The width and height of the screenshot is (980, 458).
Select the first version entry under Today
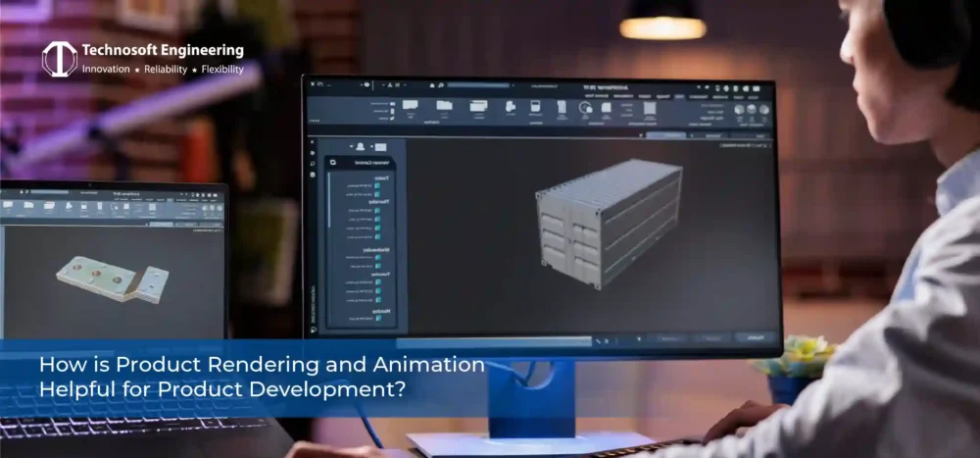click(x=364, y=185)
